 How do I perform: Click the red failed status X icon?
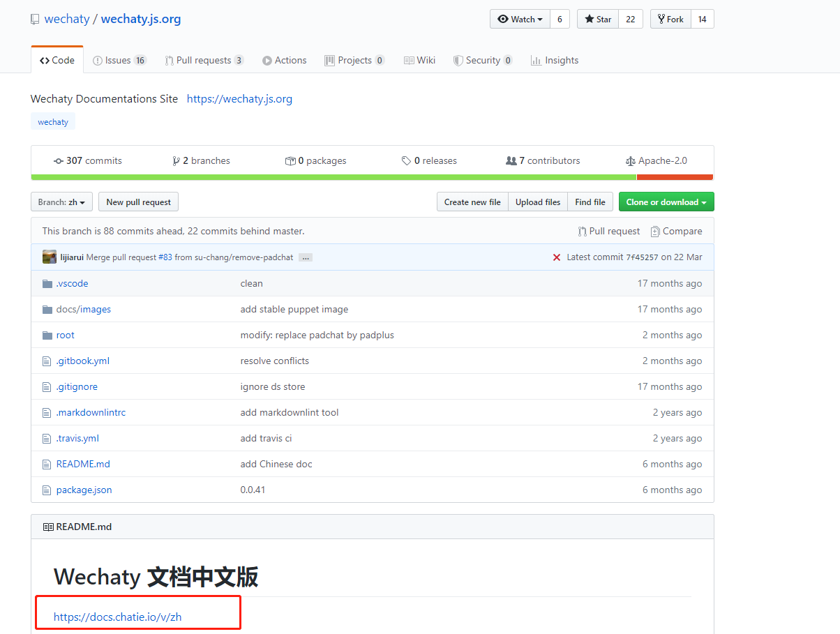click(557, 257)
